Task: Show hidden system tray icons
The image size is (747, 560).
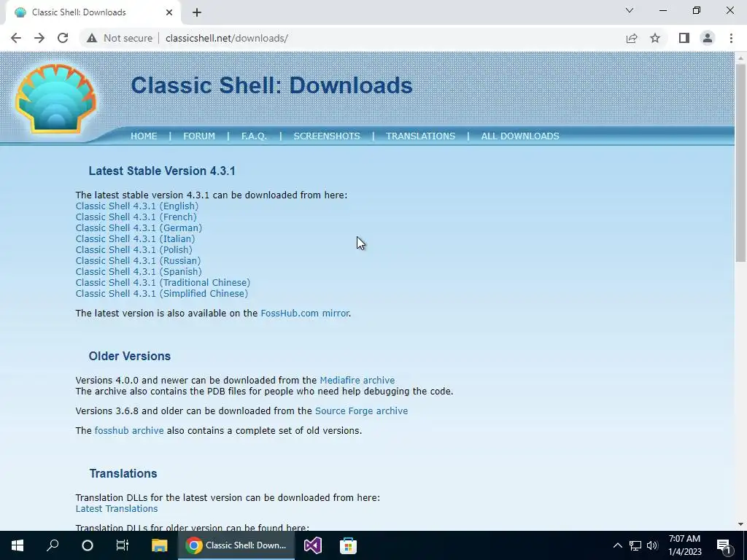Action: pos(617,545)
